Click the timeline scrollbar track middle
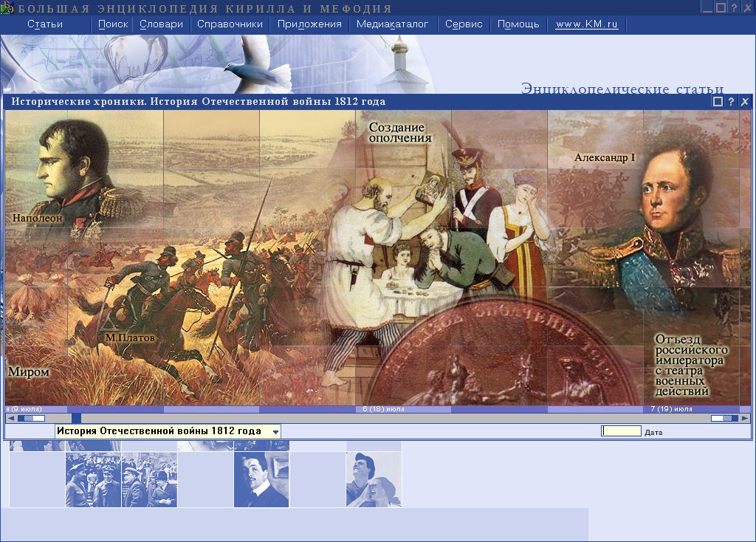This screenshot has width=756, height=542. tap(378, 418)
